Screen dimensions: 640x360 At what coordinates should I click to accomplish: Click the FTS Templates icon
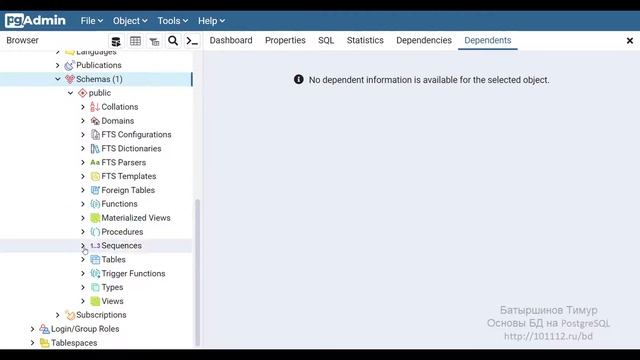click(x=95, y=176)
